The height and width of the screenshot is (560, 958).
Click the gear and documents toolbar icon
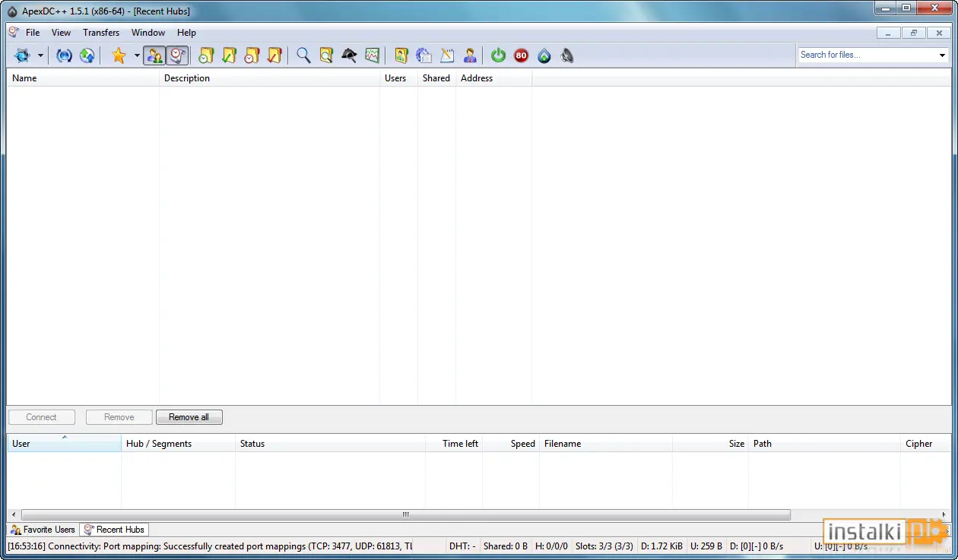pos(423,55)
